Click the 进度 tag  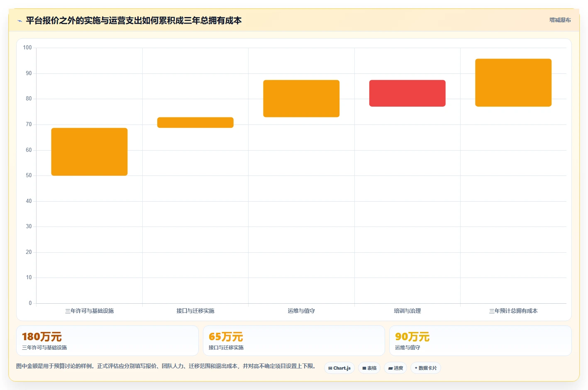click(x=395, y=368)
